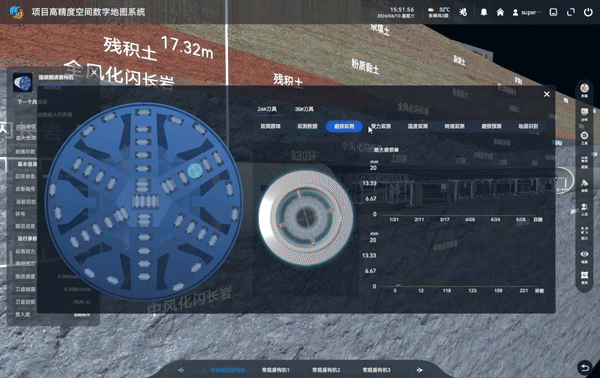This screenshot has height=378, width=600.
Task: Select the 受力监测 pill tab
Action: pos(381,126)
